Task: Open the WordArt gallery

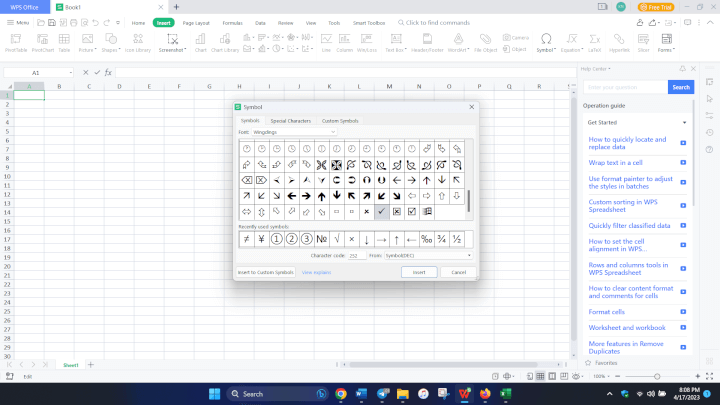Action: click(458, 43)
